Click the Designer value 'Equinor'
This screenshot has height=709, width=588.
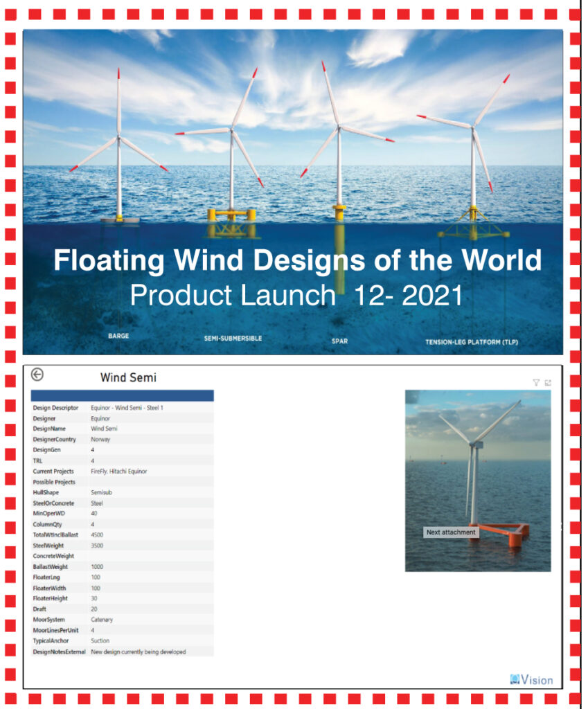point(100,419)
